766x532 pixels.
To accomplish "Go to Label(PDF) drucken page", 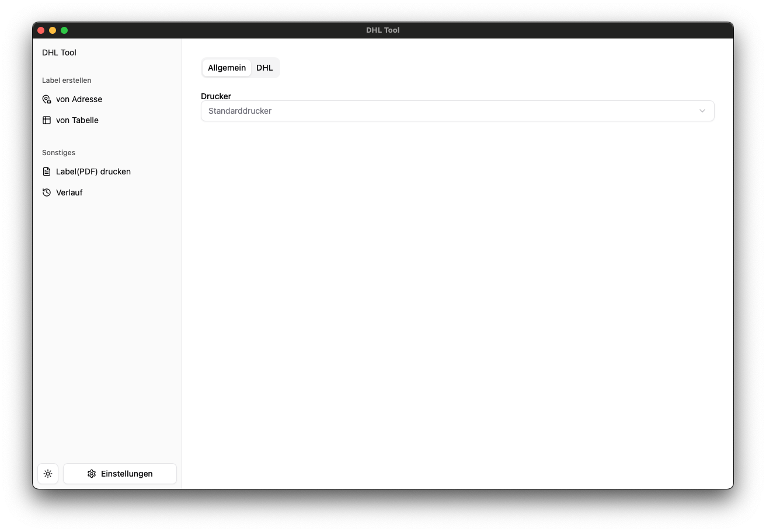I will pyautogui.click(x=107, y=171).
